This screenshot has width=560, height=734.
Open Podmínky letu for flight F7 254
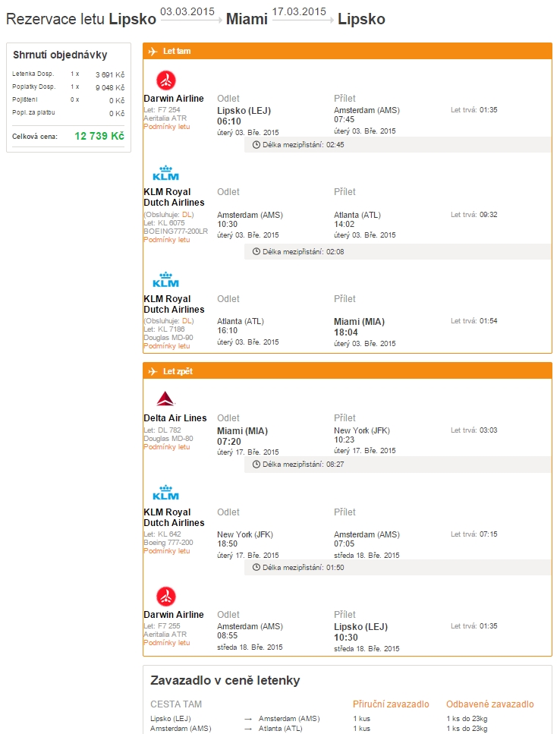tap(166, 127)
